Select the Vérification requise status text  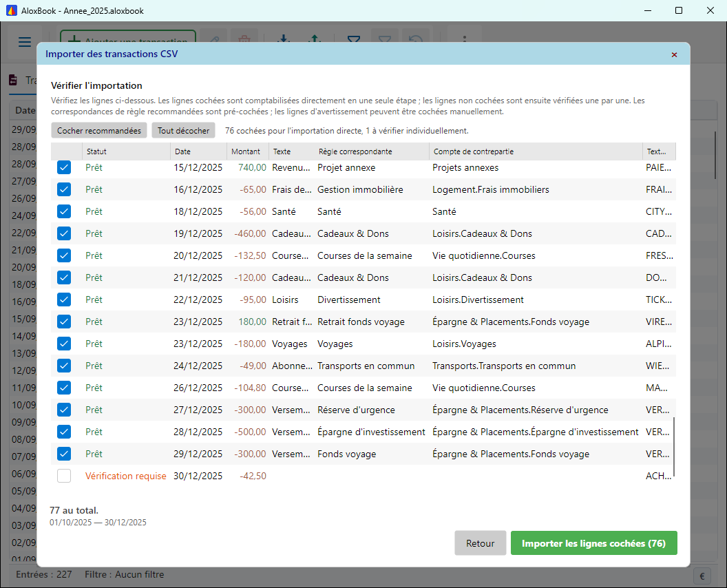point(126,476)
